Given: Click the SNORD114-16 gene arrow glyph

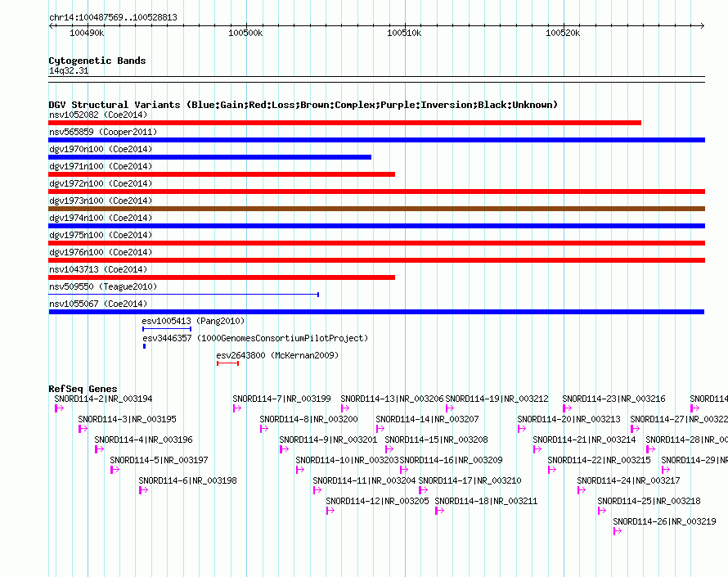Looking at the screenshot, I should click(x=404, y=470).
